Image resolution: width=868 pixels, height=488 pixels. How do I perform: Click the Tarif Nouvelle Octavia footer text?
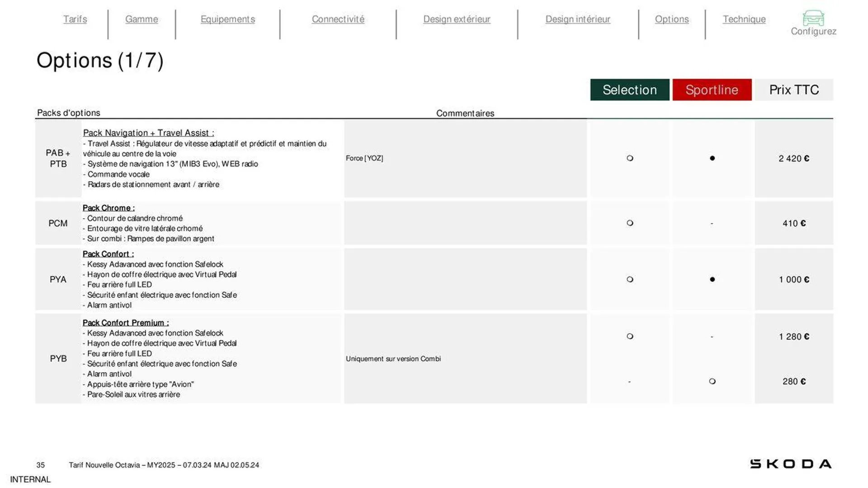pos(164,465)
